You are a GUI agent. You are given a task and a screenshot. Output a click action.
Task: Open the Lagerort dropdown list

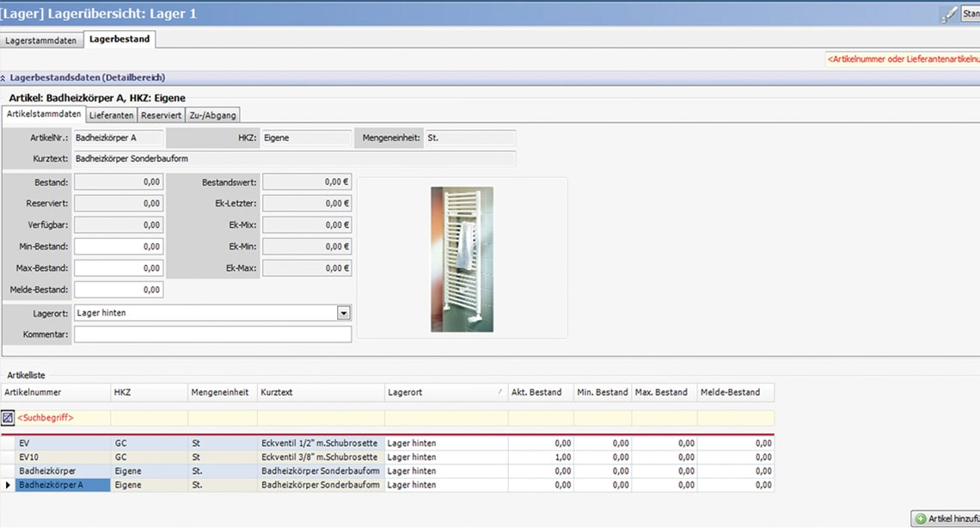click(344, 313)
